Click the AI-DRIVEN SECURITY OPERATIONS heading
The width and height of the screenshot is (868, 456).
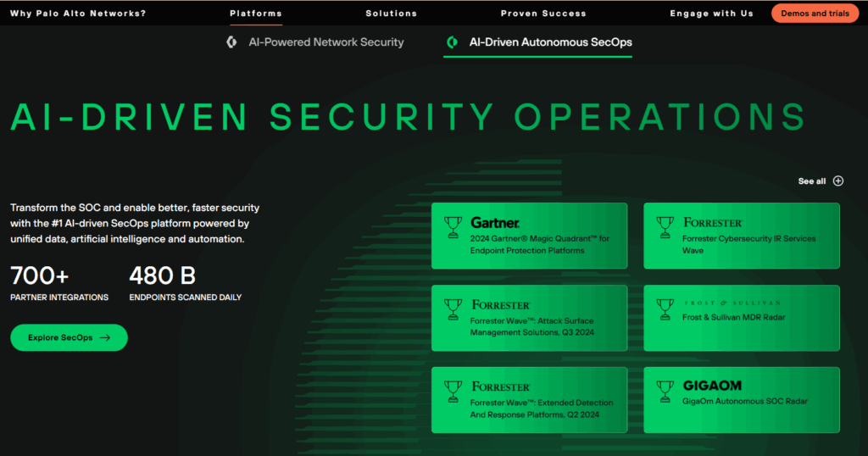(x=408, y=117)
